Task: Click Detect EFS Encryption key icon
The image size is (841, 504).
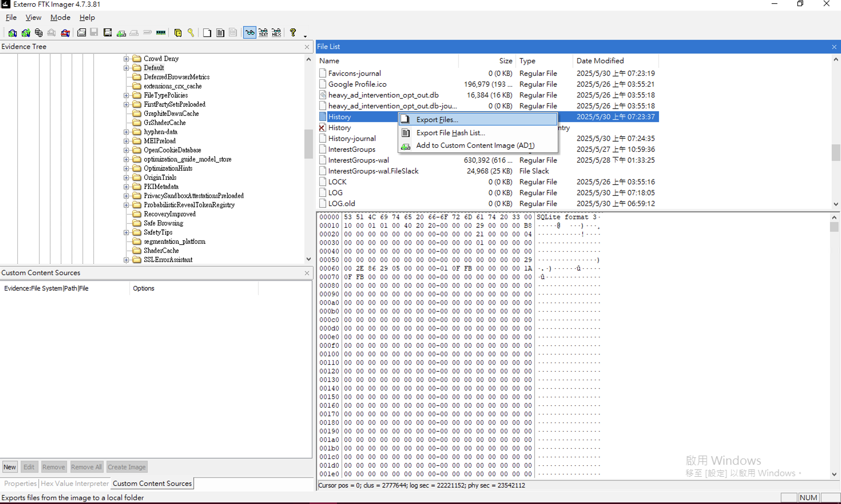Action: click(191, 33)
